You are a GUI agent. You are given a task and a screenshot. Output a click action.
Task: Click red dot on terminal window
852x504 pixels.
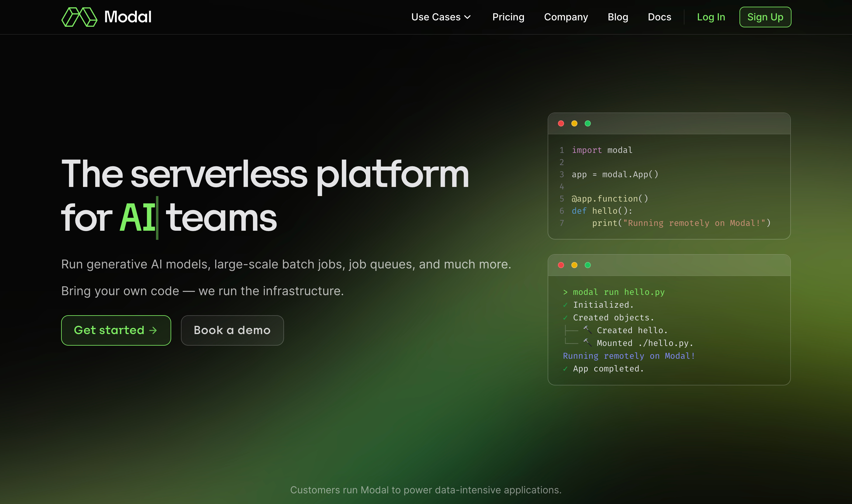[561, 265]
